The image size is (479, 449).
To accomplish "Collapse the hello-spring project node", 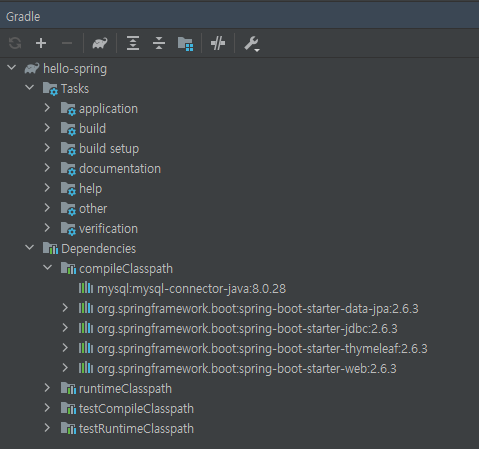I will click(x=12, y=68).
